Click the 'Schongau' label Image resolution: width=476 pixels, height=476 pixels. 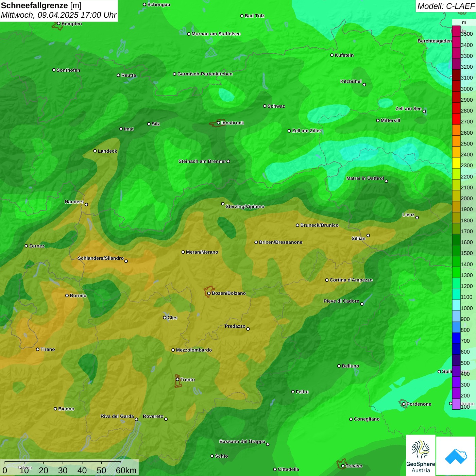tap(159, 4)
